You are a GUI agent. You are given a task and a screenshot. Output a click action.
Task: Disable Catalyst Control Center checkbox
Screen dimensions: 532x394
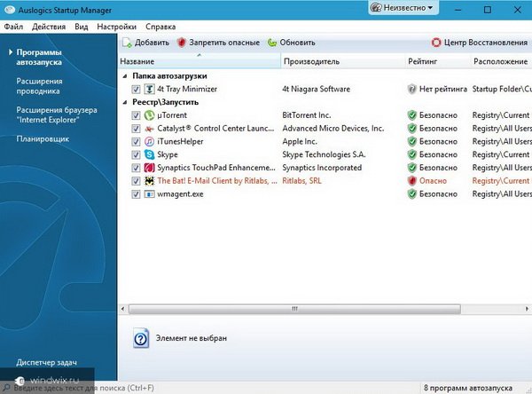point(136,129)
